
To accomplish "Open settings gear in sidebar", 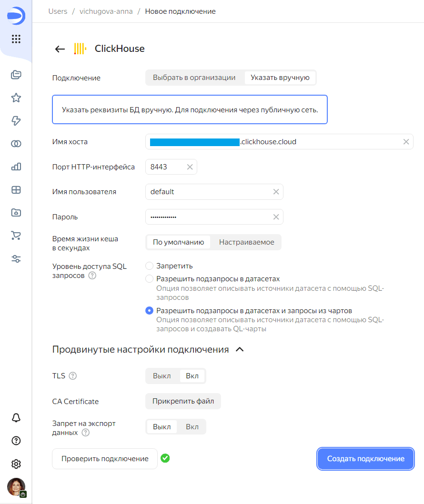I will (16, 464).
